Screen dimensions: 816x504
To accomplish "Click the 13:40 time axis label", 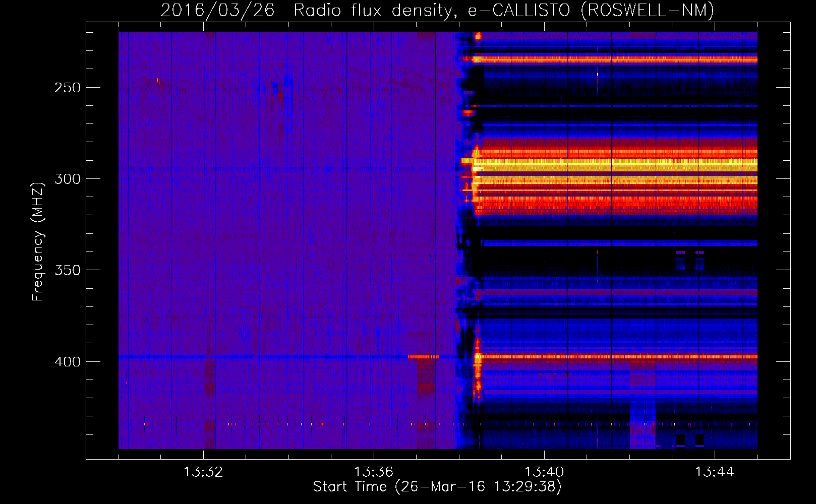I will tap(544, 472).
